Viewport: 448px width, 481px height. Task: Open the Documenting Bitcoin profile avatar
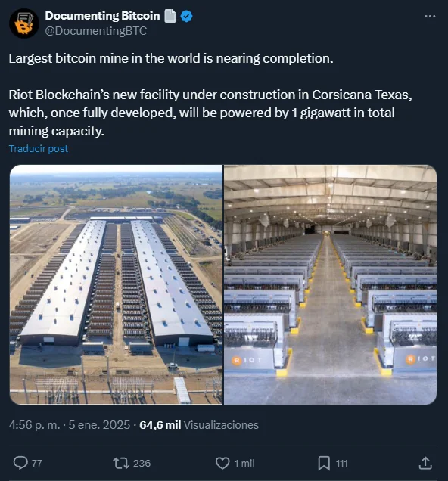pyautogui.click(x=24, y=23)
